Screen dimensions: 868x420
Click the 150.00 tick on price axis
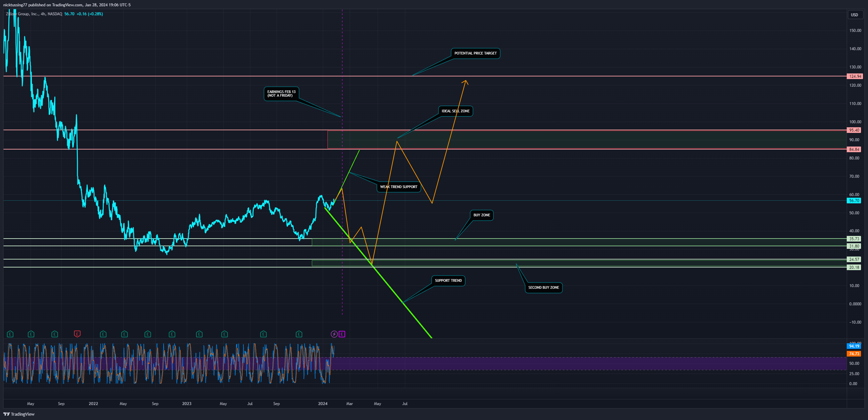[x=855, y=30]
